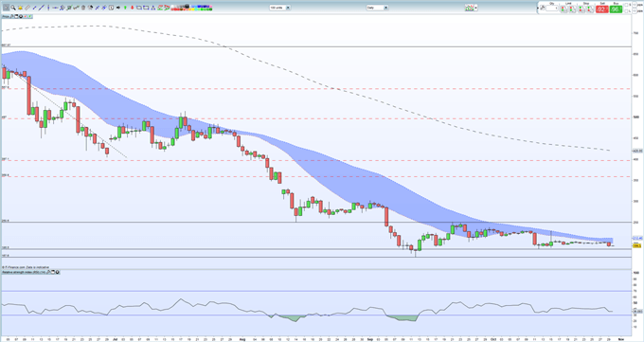
Task: Place a red down arrow marker
Action: [133, 8]
